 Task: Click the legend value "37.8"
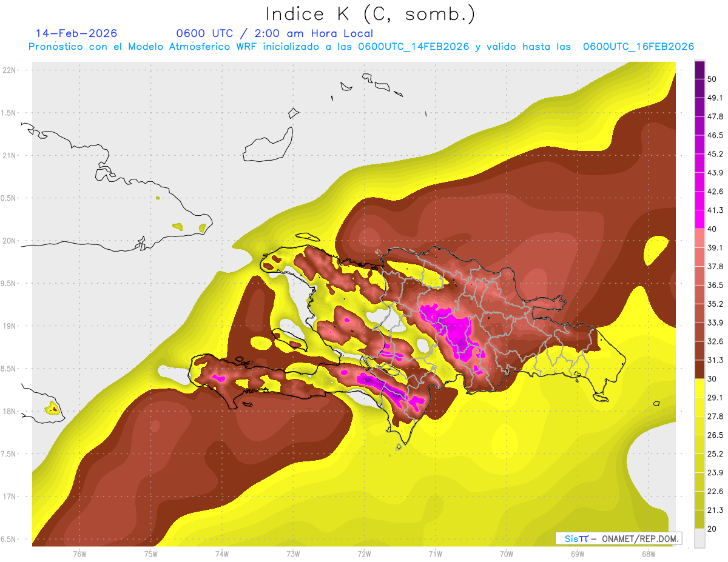tap(715, 266)
